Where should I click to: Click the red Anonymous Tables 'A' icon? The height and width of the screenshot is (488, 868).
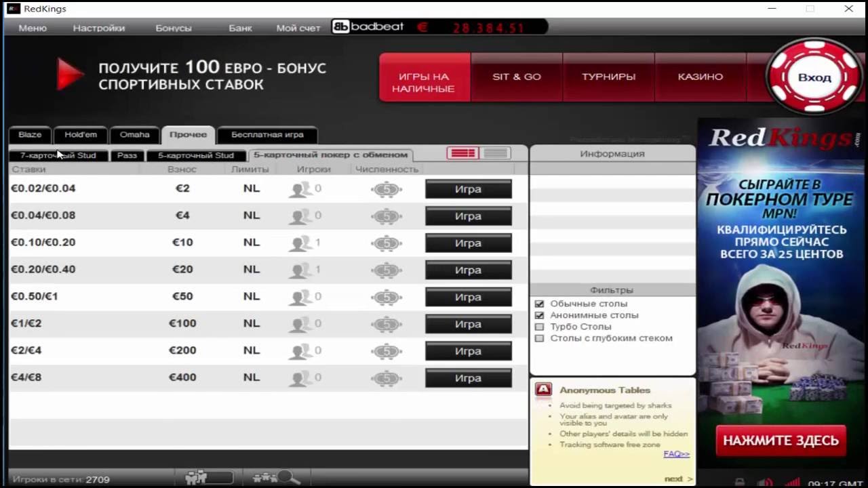point(543,390)
